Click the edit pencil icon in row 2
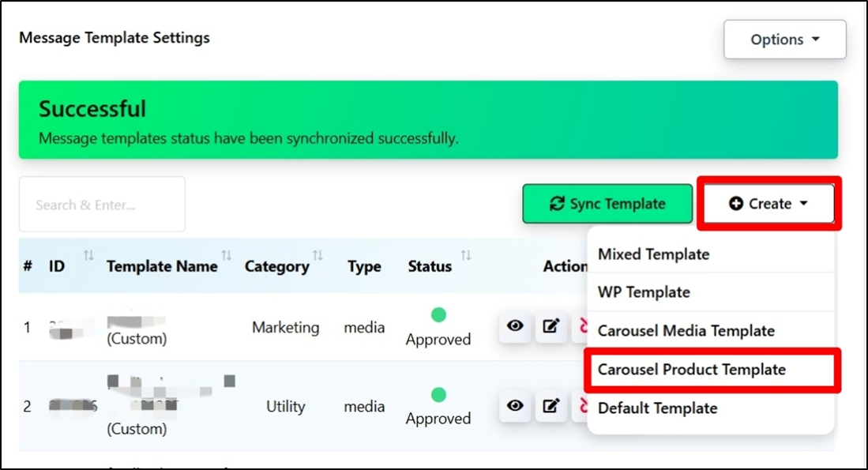 pyautogui.click(x=551, y=405)
